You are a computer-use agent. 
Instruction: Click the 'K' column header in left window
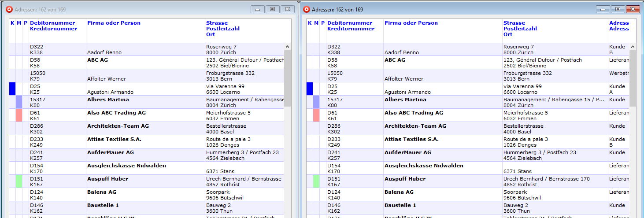click(x=12, y=23)
